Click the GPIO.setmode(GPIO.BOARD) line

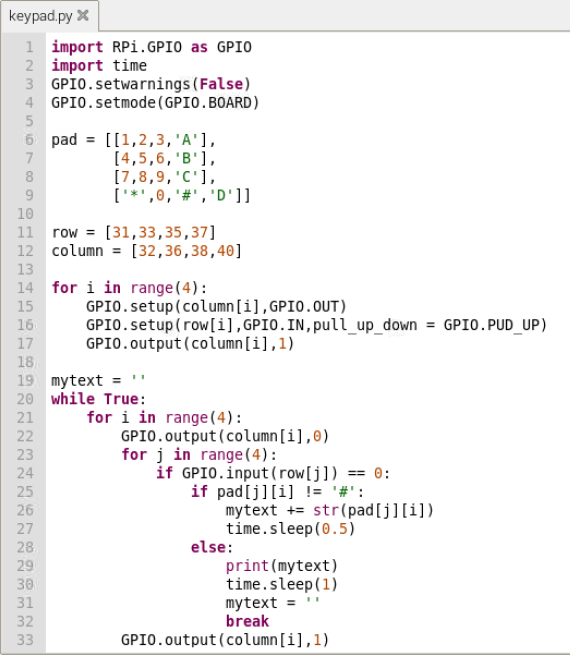coord(155,103)
